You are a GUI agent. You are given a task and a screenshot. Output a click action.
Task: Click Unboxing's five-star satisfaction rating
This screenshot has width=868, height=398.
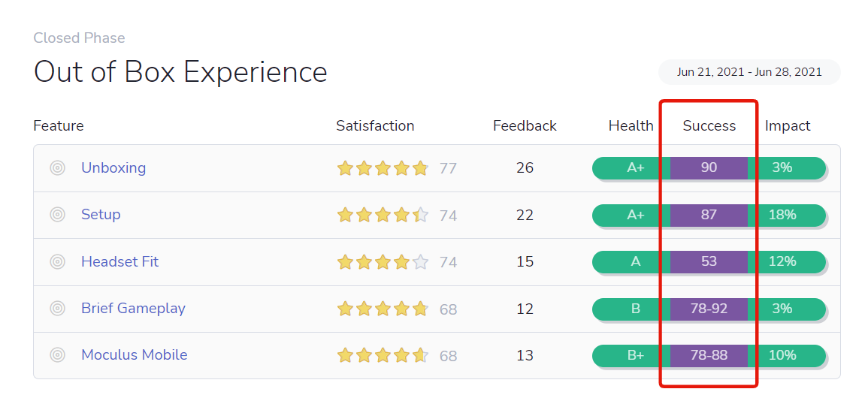[383, 168]
